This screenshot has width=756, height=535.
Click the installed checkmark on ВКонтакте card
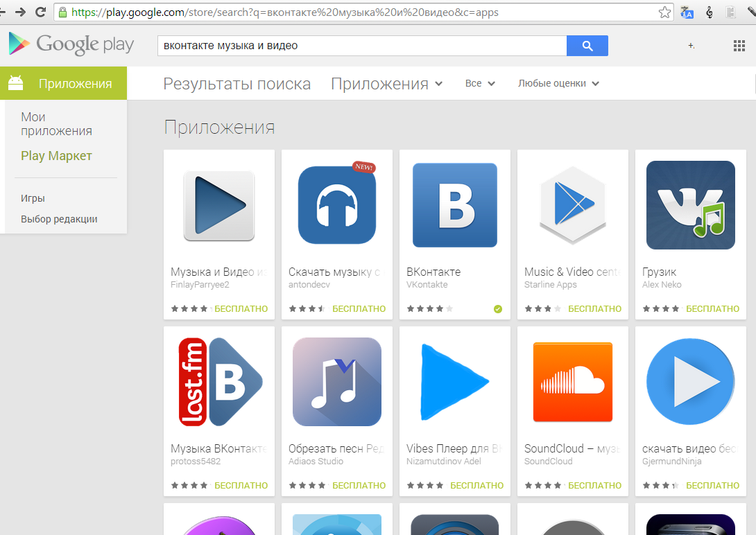498,309
